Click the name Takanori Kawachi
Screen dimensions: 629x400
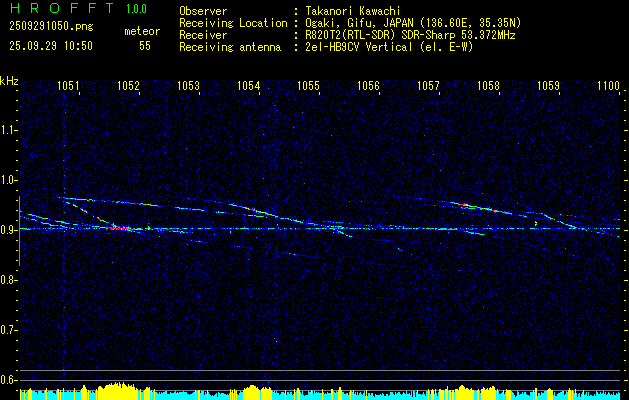click(x=353, y=11)
